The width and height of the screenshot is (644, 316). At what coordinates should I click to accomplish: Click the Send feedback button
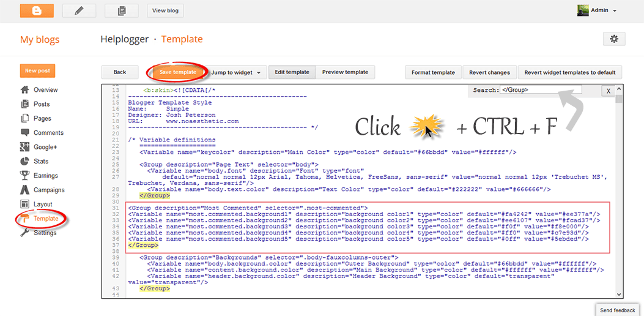tap(617, 310)
